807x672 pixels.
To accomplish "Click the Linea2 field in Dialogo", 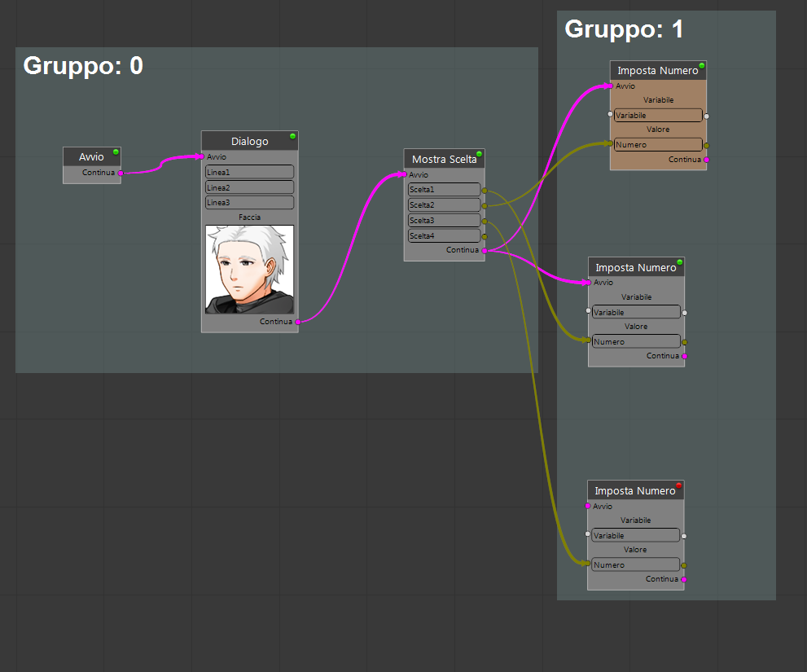I will coord(250,187).
